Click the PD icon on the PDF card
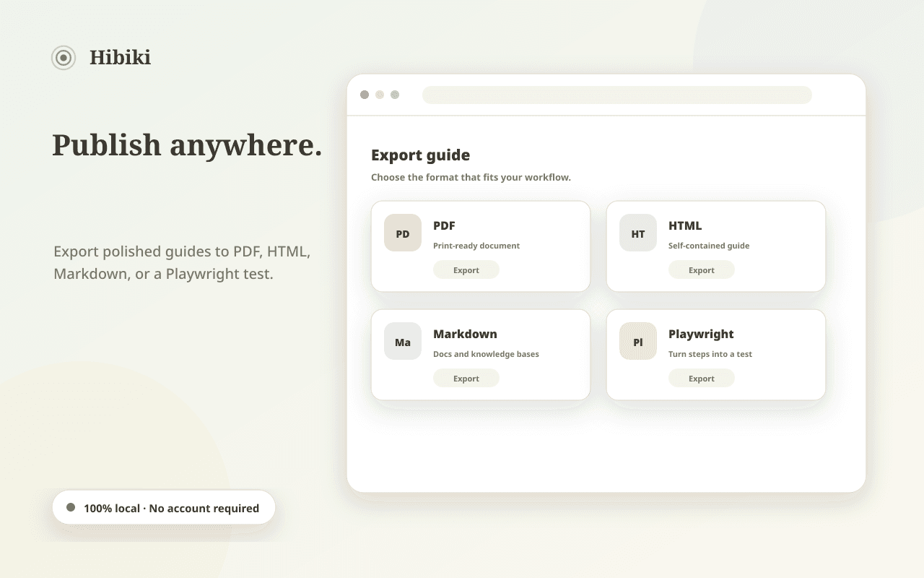This screenshot has width=924, height=578. pyautogui.click(x=403, y=233)
